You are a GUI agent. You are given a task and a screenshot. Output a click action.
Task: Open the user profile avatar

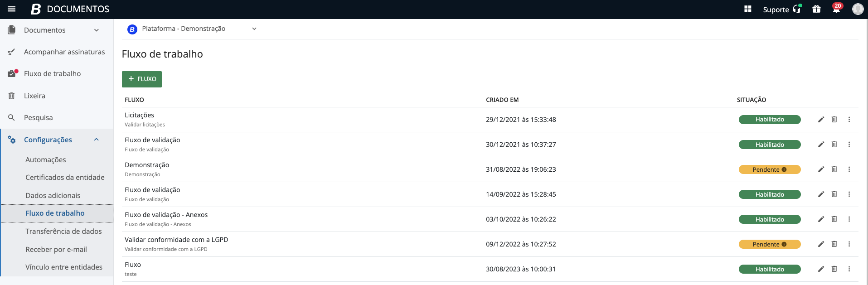858,9
